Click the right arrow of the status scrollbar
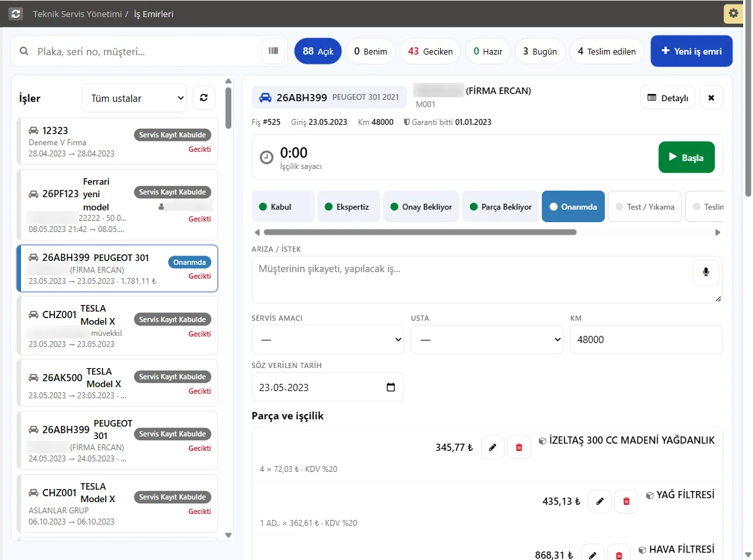 click(718, 233)
